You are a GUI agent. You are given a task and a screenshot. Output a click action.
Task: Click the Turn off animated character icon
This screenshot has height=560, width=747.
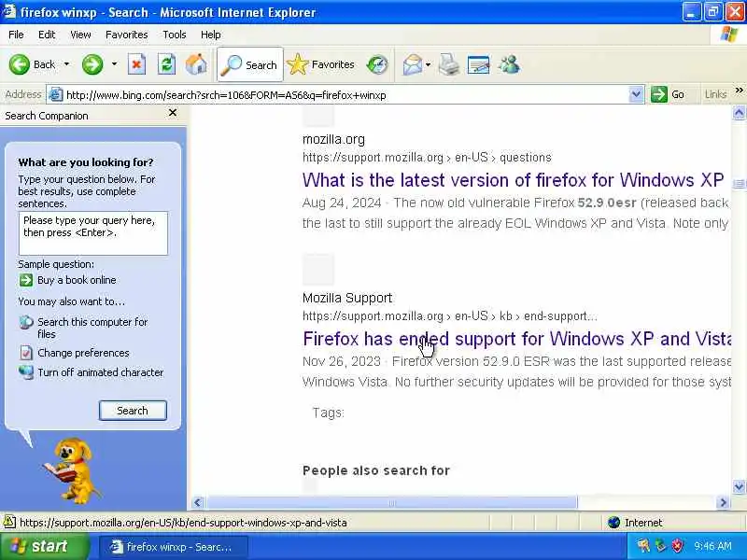tap(26, 372)
